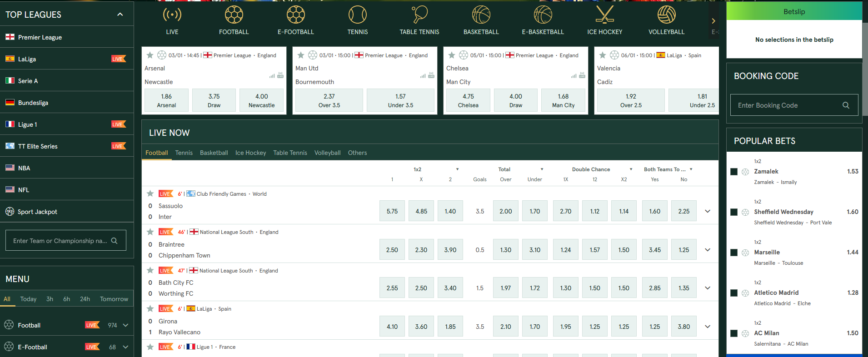
Task: Click the Enter Booking Code field
Action: pos(794,105)
